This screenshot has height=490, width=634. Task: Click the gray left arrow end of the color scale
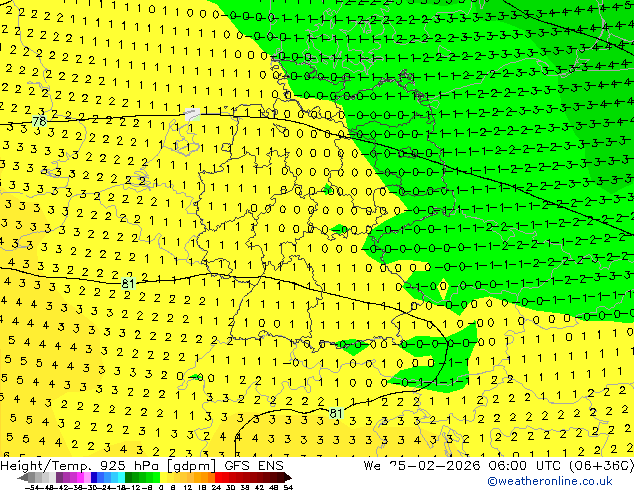point(23,477)
